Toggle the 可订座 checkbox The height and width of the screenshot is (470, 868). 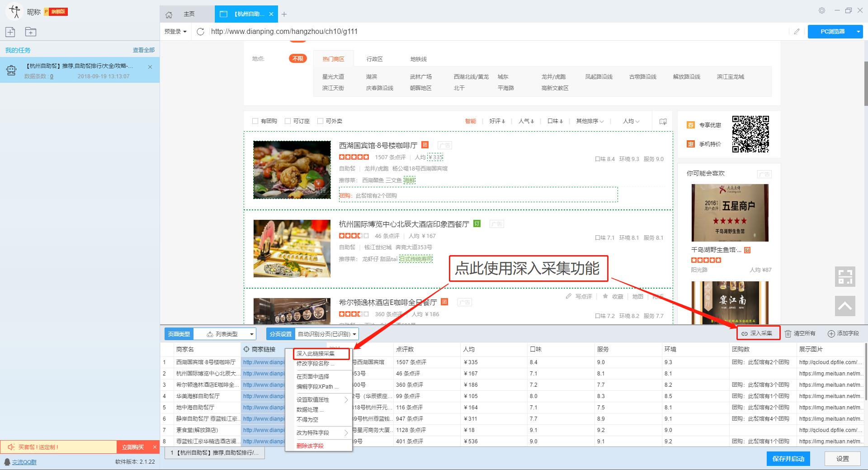(288, 121)
